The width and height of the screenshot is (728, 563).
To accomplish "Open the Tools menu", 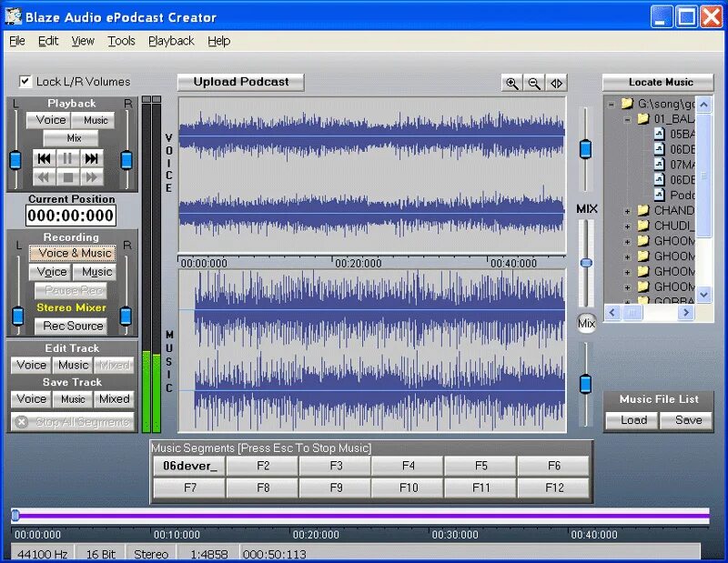I will (x=121, y=41).
